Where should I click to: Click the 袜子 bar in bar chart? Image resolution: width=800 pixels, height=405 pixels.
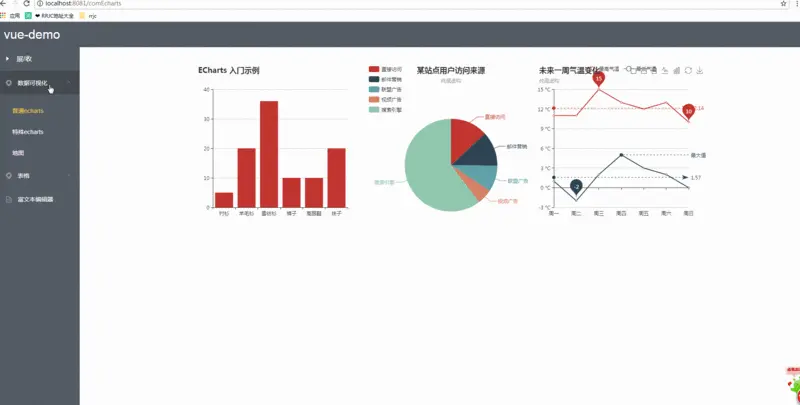point(336,178)
